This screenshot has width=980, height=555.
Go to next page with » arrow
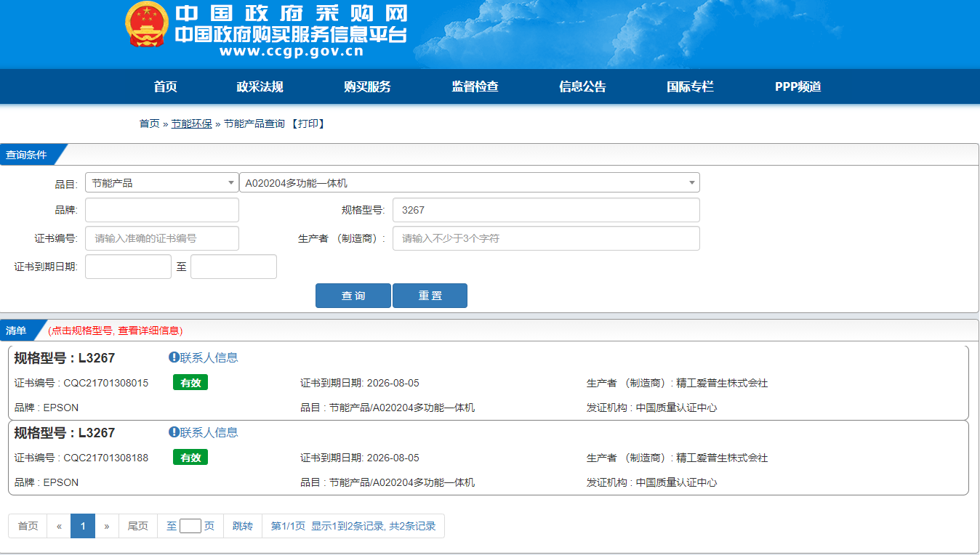(x=107, y=526)
